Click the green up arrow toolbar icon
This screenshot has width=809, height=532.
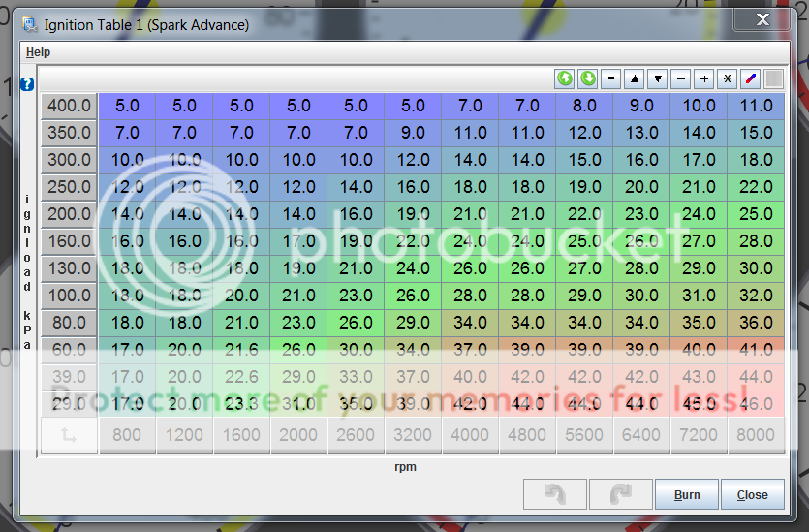click(565, 79)
